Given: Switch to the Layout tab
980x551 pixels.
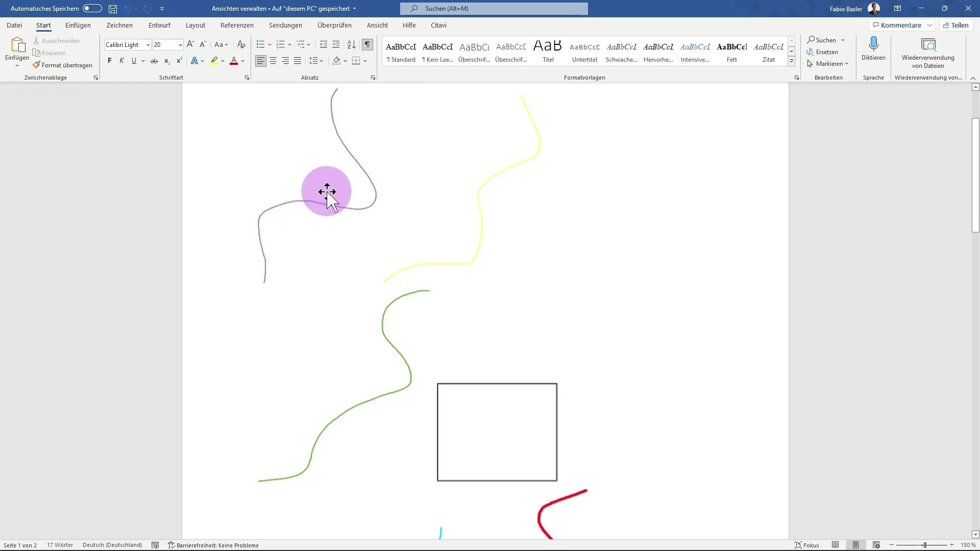Looking at the screenshot, I should 195,25.
